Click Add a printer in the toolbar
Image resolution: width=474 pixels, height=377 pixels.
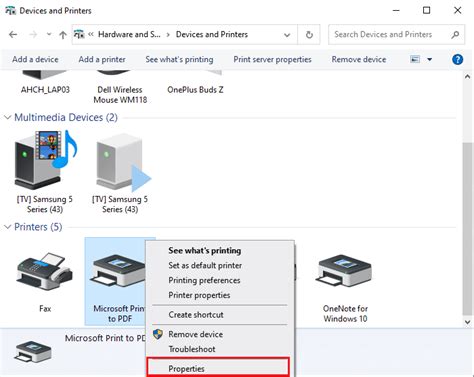[x=102, y=60]
